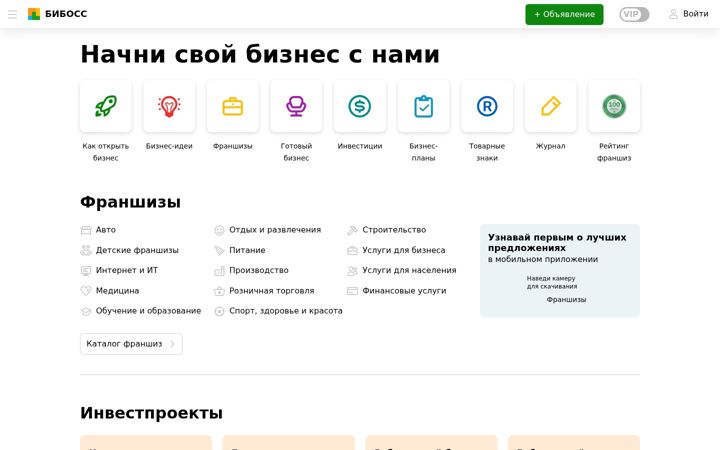This screenshot has width=720, height=450.
Task: Click the car icon beside Авто
Action: tap(86, 230)
